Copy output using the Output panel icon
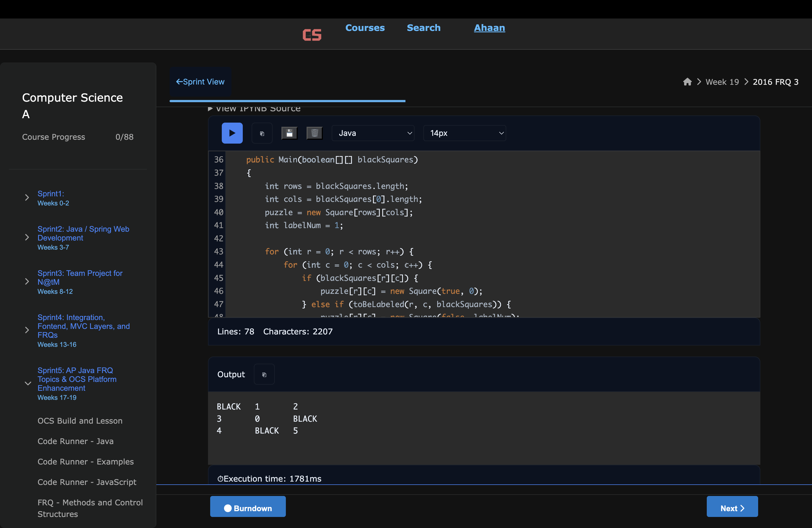812x528 pixels. point(264,374)
